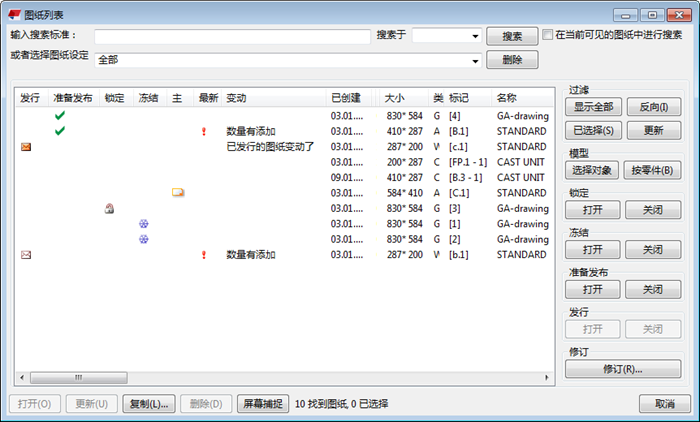This screenshot has width=700, height=422.
Task: Click the 按零件(B) button
Action: (x=652, y=170)
